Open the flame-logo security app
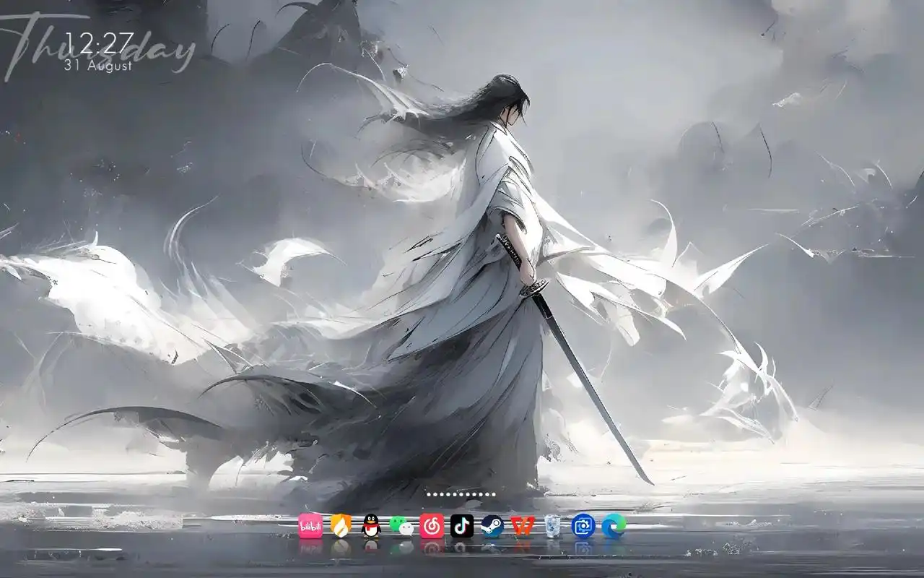Viewport: 924px width, 578px height. (339, 527)
